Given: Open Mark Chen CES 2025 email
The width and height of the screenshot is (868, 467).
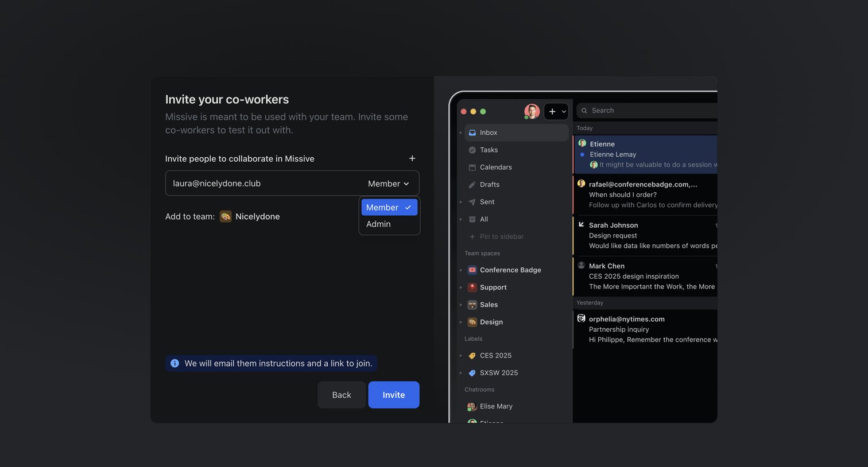Looking at the screenshot, I should point(646,276).
